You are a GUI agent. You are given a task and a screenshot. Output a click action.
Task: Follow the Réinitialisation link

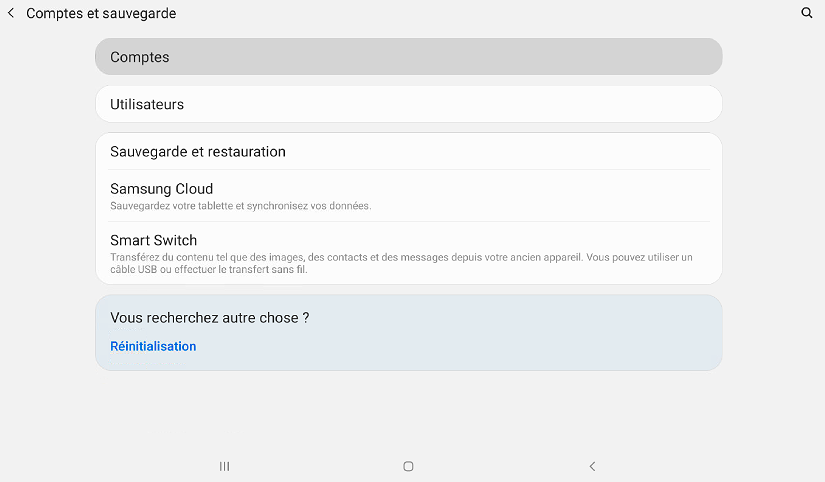[x=153, y=346]
